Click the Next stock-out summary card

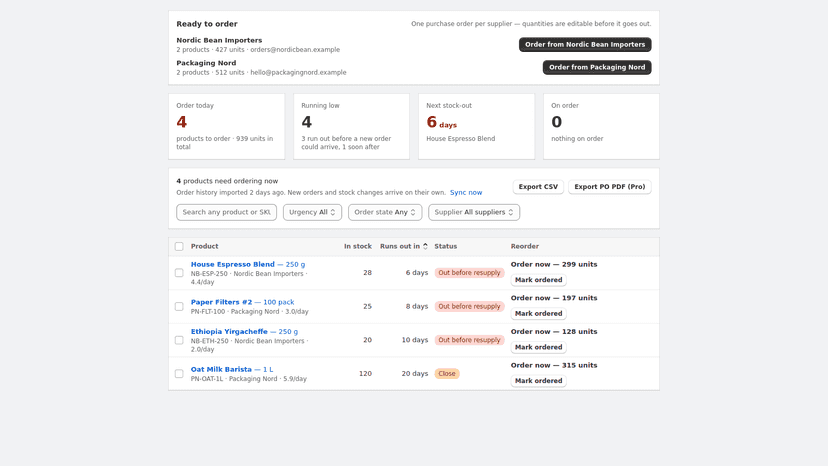(x=476, y=126)
